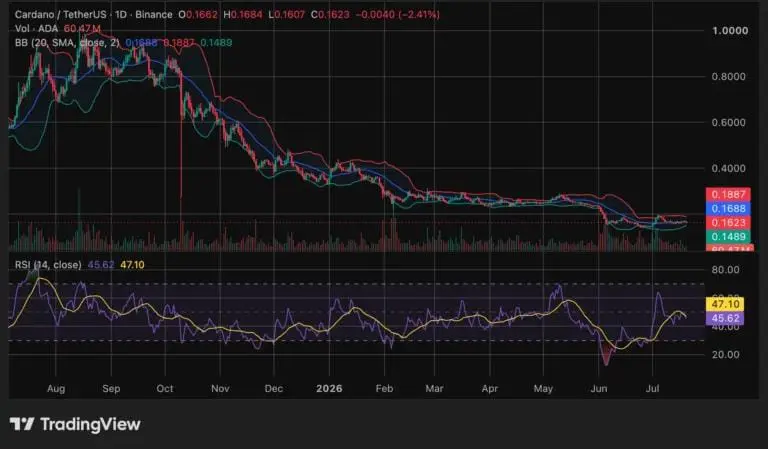
Task: Click the 0.6000 price scale label
Action: 729,122
